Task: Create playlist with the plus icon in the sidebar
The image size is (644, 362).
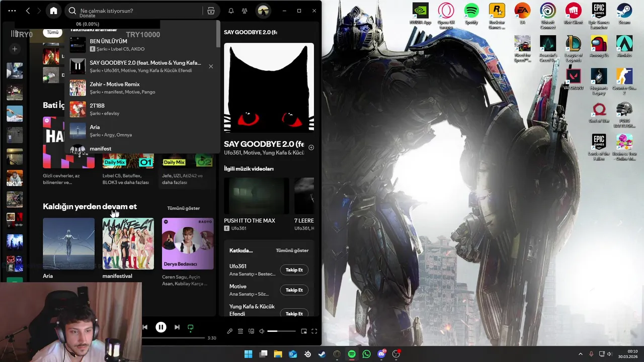Action: [x=15, y=49]
